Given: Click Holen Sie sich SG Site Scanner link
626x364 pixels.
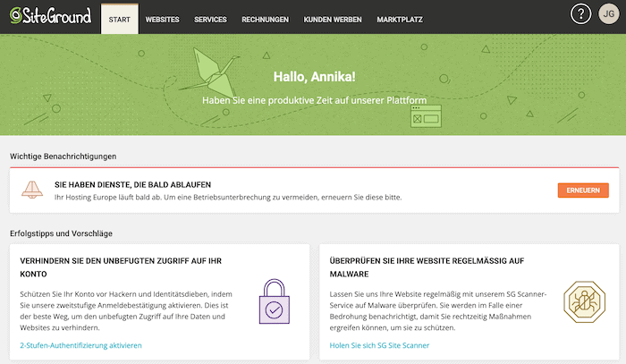Looking at the screenshot, I should click(379, 345).
